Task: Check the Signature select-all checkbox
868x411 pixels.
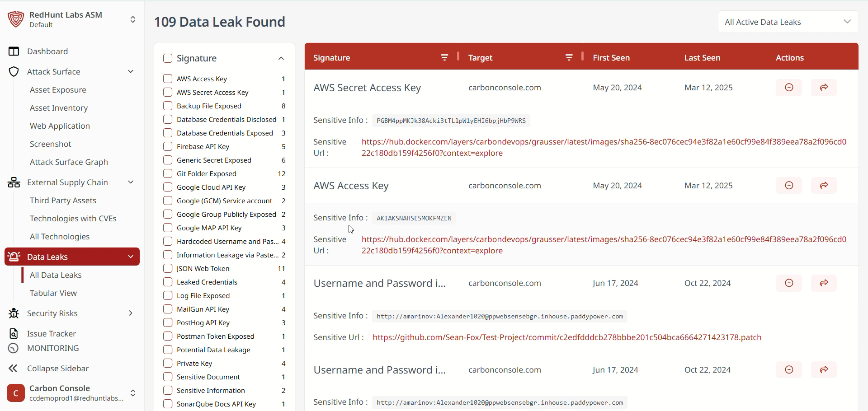Action: (x=168, y=58)
